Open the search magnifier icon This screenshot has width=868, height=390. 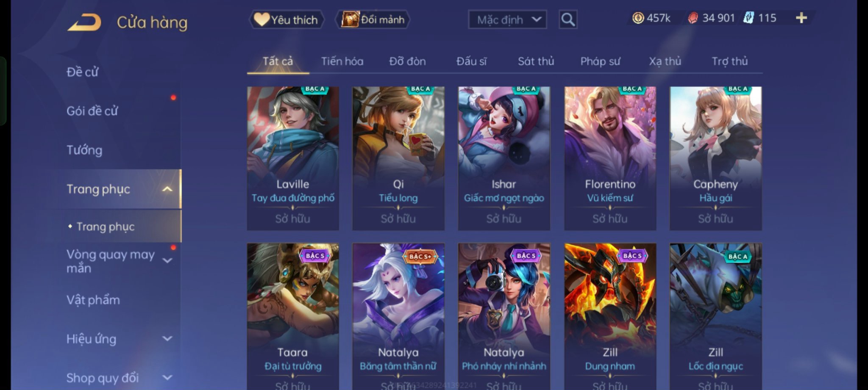tap(568, 19)
